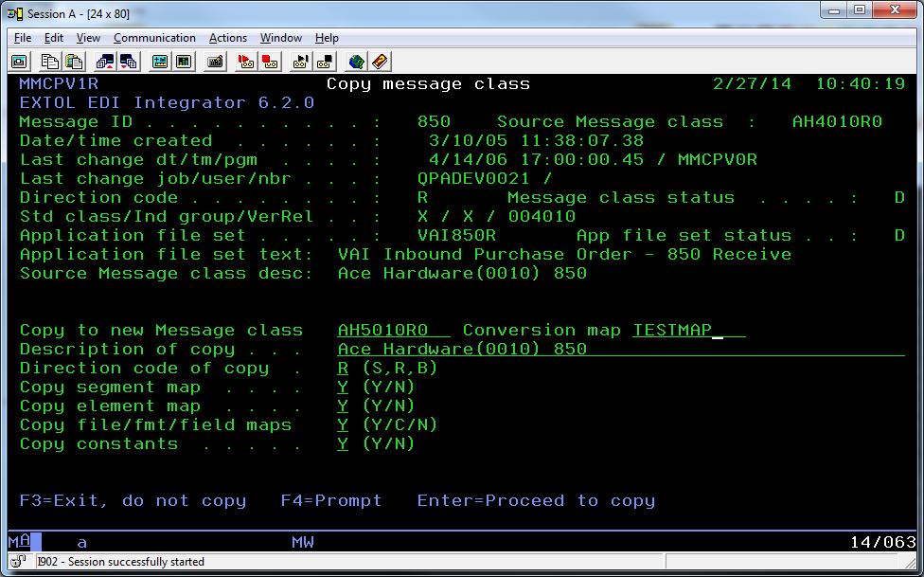The image size is (924, 577).
Task: Click Source Message class value AH4010R0
Action: click(x=837, y=121)
